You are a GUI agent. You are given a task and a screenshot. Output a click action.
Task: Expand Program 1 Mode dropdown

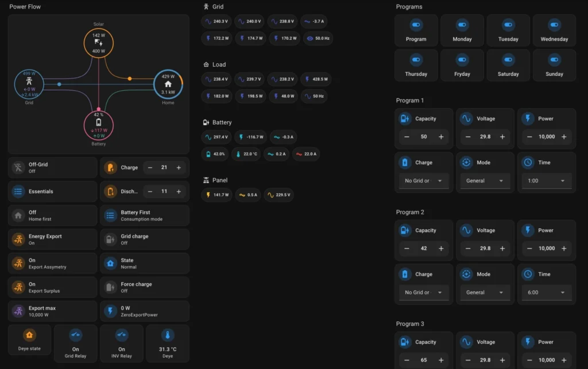click(485, 180)
